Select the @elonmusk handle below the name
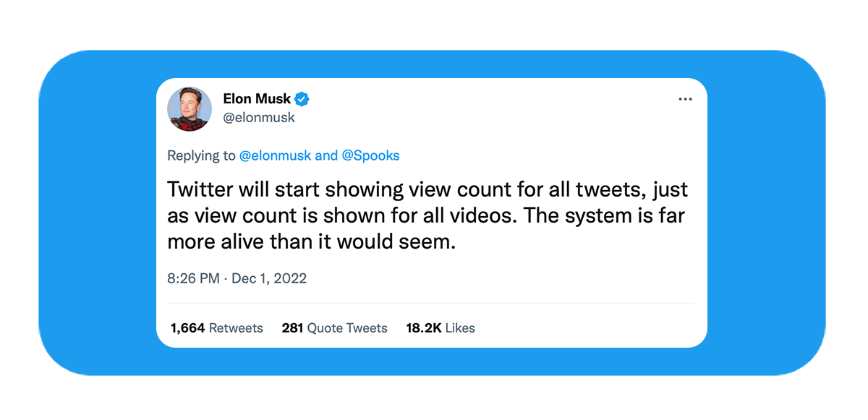 259,117
